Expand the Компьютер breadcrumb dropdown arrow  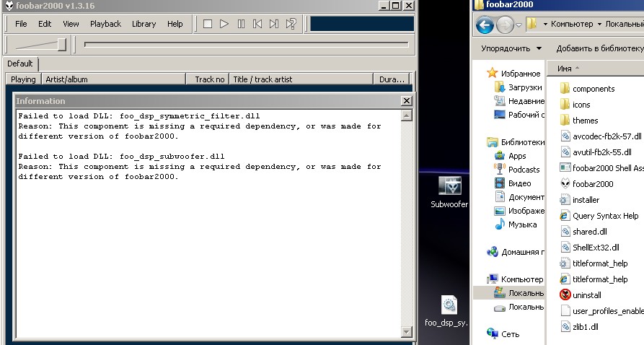(599, 25)
